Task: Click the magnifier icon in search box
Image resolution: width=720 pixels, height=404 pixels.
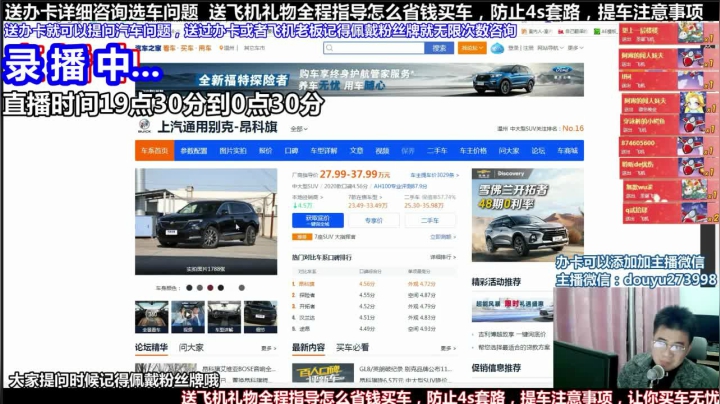Action: (x=330, y=48)
